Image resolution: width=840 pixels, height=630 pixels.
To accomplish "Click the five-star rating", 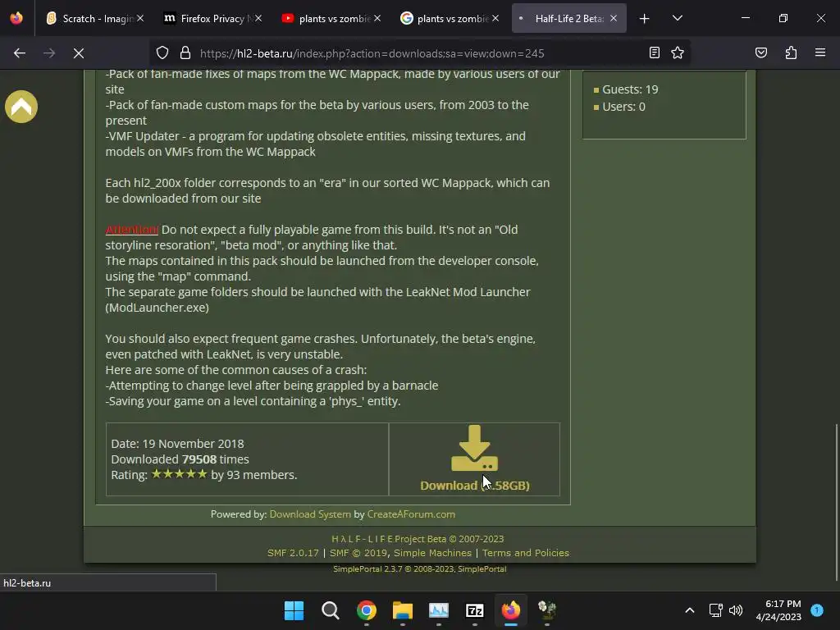I will pyautogui.click(x=180, y=474).
